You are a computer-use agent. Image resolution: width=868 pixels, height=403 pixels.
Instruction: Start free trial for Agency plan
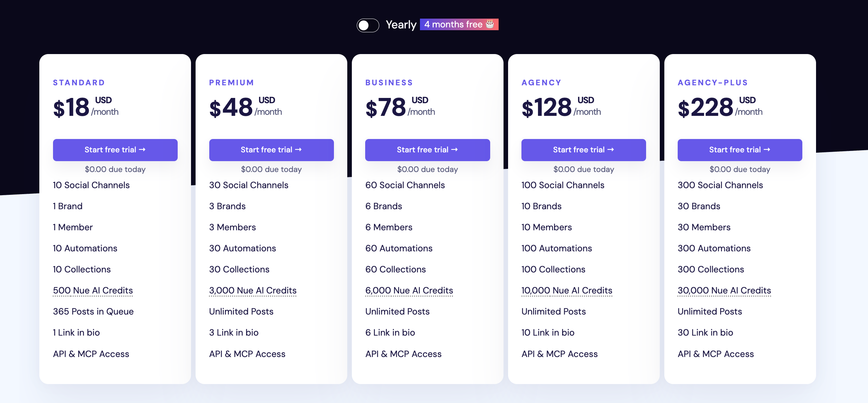(x=584, y=150)
